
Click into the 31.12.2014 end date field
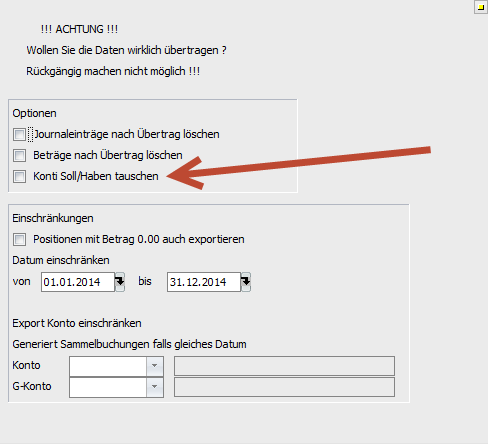[x=204, y=282]
